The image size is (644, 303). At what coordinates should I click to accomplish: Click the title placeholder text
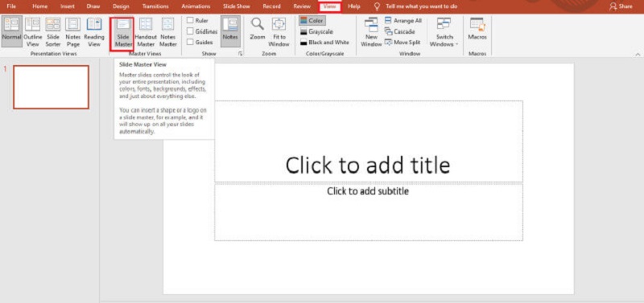click(368, 166)
